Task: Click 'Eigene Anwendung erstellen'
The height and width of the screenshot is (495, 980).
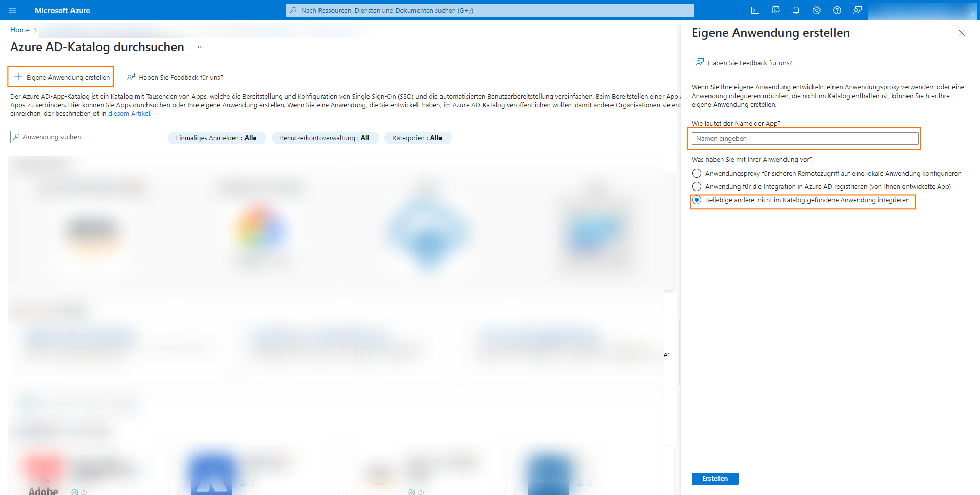Action: coord(60,77)
